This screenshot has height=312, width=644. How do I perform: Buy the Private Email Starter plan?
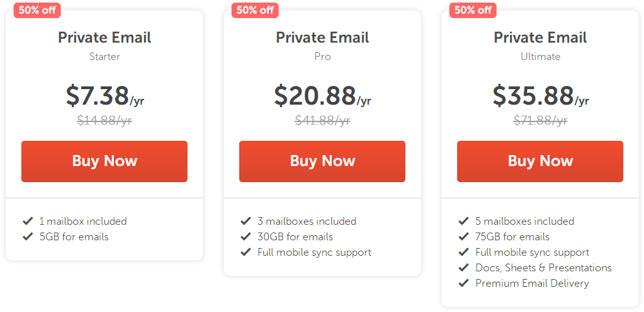coord(104,161)
